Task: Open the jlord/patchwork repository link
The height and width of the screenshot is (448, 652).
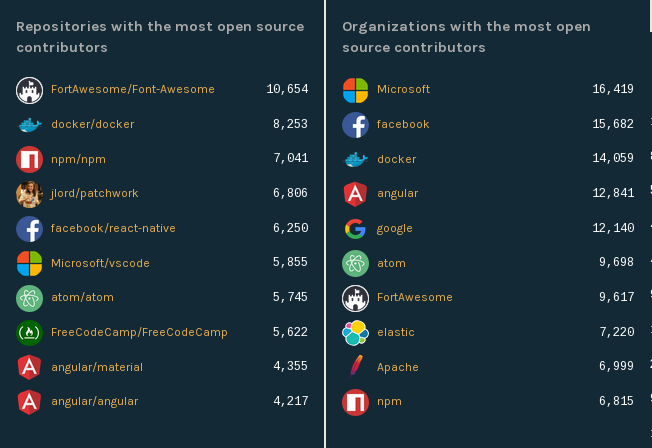Action: click(x=94, y=193)
